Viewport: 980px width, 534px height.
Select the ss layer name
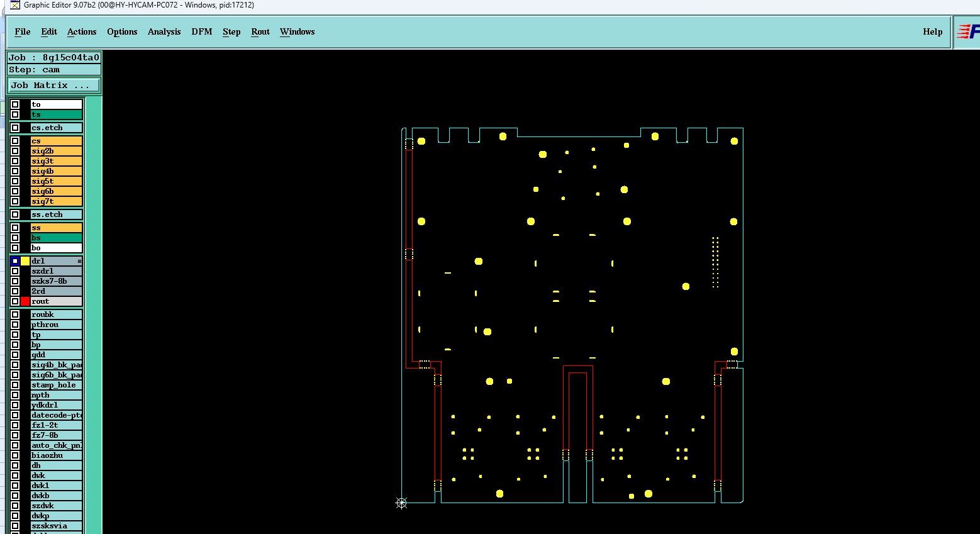[x=57, y=228]
